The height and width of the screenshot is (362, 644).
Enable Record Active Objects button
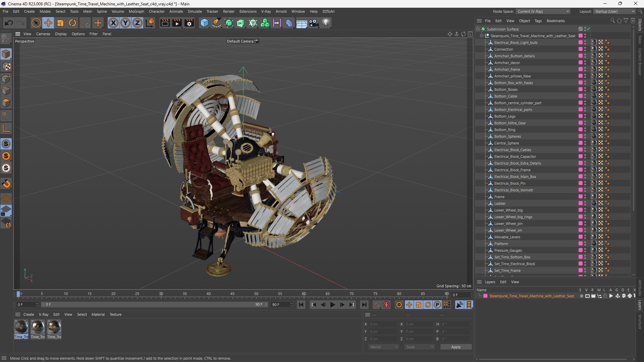coord(377,305)
